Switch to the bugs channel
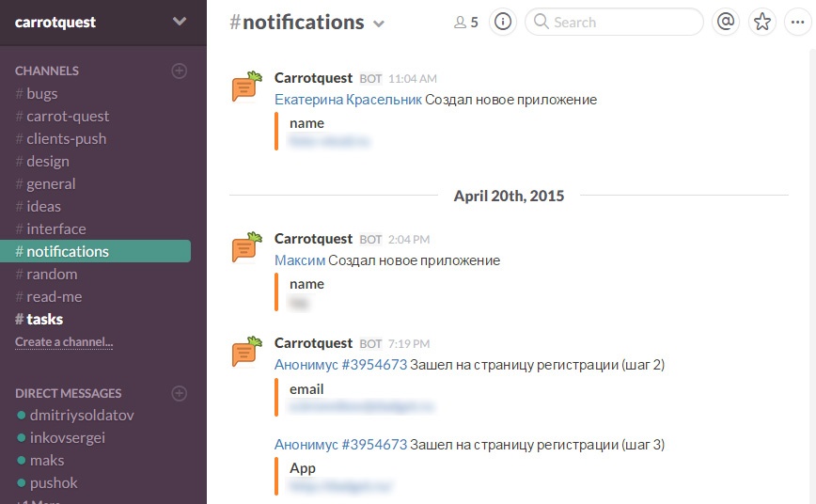This screenshot has width=816, height=504. pos(42,93)
